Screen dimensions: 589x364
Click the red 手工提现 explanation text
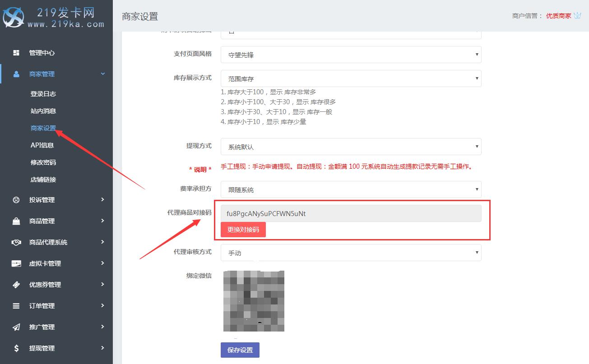(x=347, y=166)
